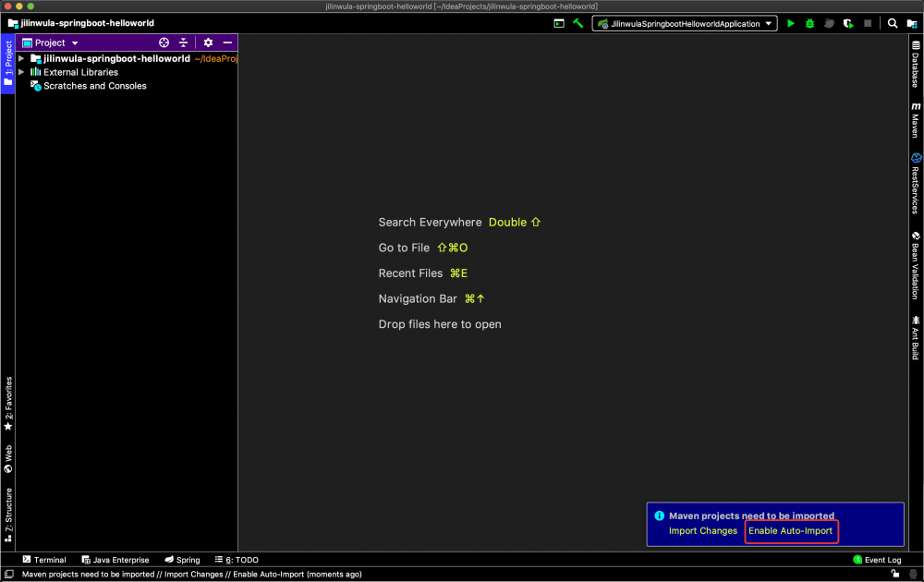Click the Maven notification info icon
Image resolution: width=924 pixels, height=582 pixels.
(659, 515)
